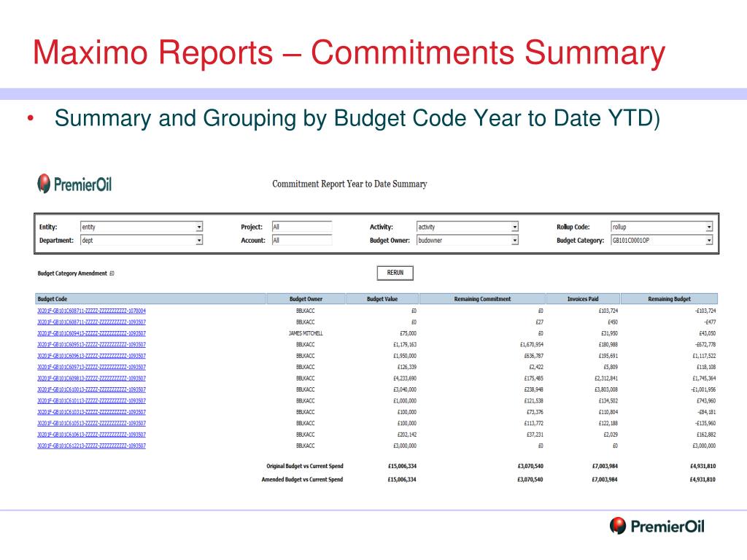
Task: Click the RERUN button
Action: coord(395,273)
